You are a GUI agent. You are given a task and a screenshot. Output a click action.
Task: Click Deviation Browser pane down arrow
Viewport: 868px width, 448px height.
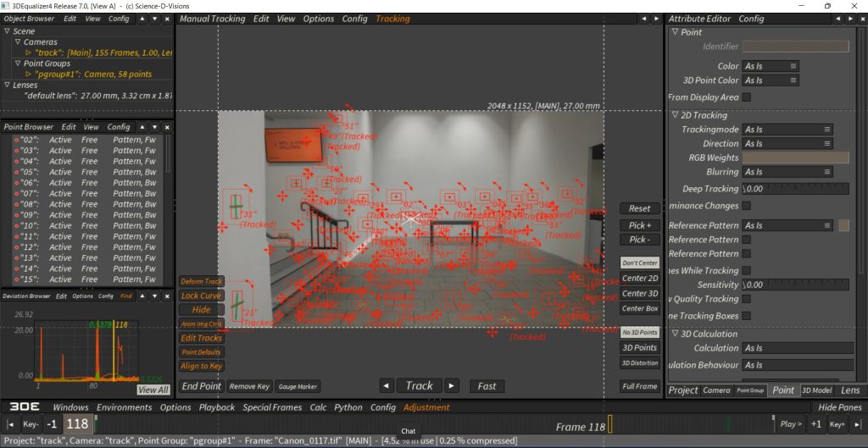154,296
